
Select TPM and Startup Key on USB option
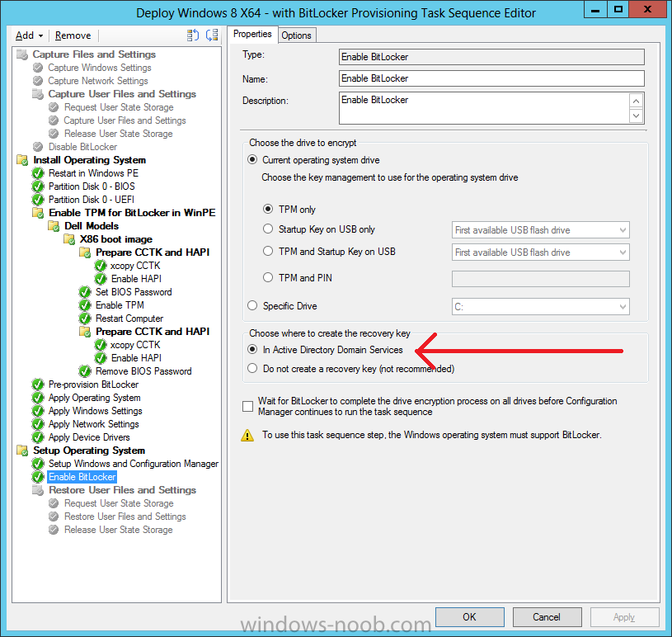point(268,252)
